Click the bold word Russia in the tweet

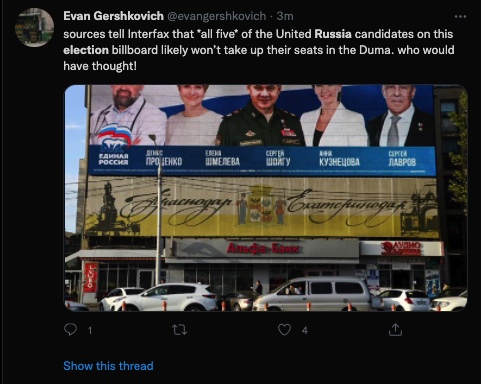coord(333,34)
